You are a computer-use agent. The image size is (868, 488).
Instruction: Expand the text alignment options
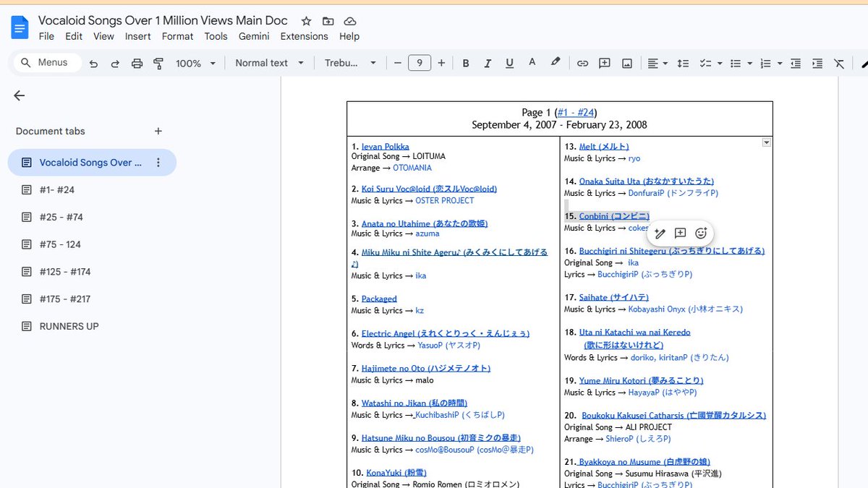point(664,63)
